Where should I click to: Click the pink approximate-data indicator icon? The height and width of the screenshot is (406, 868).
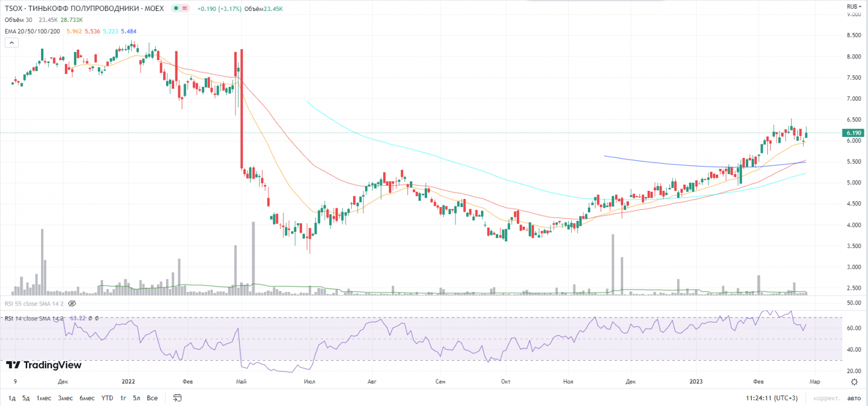(185, 9)
